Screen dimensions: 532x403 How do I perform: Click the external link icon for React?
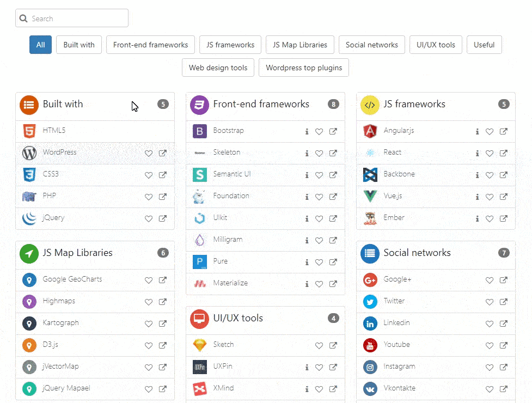(503, 153)
